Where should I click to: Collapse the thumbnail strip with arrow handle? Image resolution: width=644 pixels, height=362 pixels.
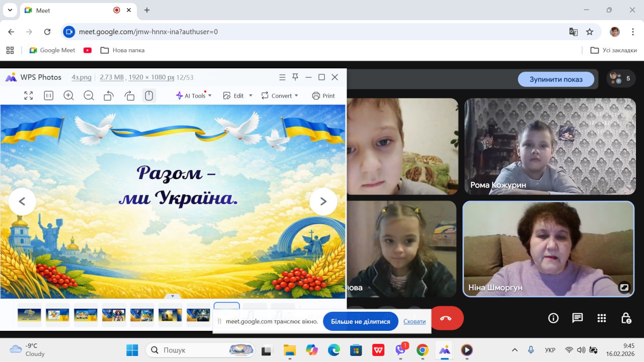coord(173,296)
